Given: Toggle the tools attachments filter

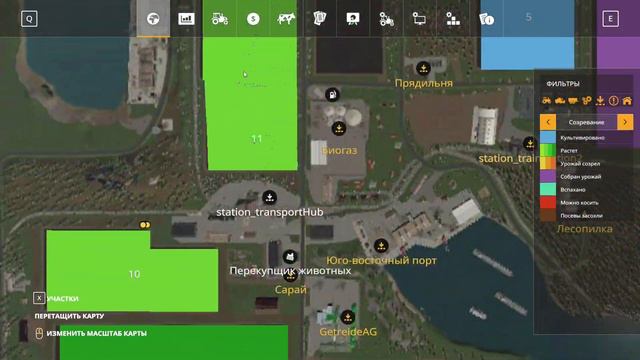Looking at the screenshot, I should pos(587,100).
